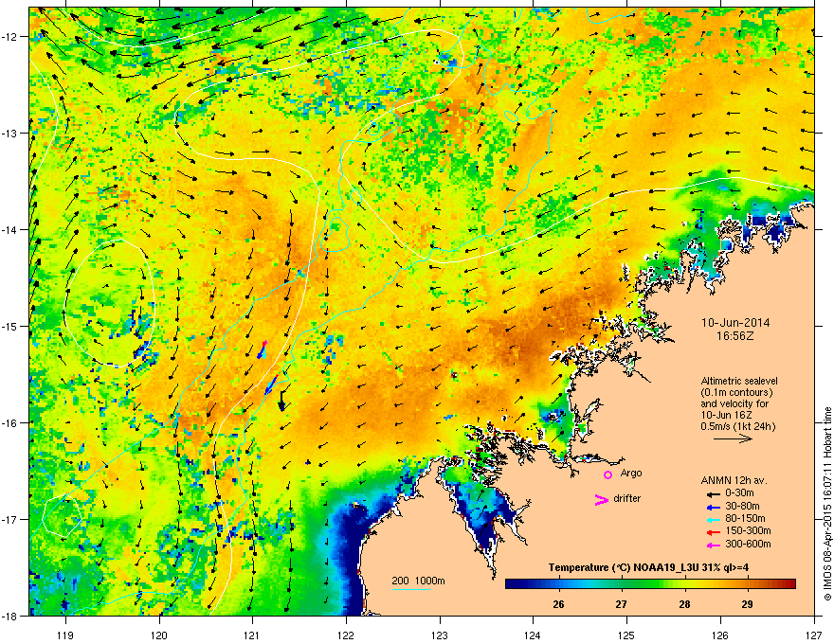Click longitude axis label 121
The width and height of the screenshot is (834, 644).
coord(252,635)
